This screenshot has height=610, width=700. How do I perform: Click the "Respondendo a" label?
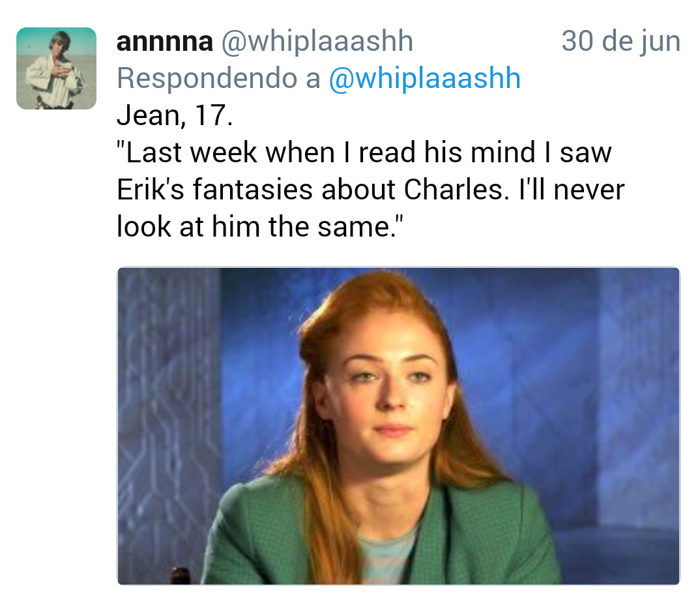(x=218, y=79)
